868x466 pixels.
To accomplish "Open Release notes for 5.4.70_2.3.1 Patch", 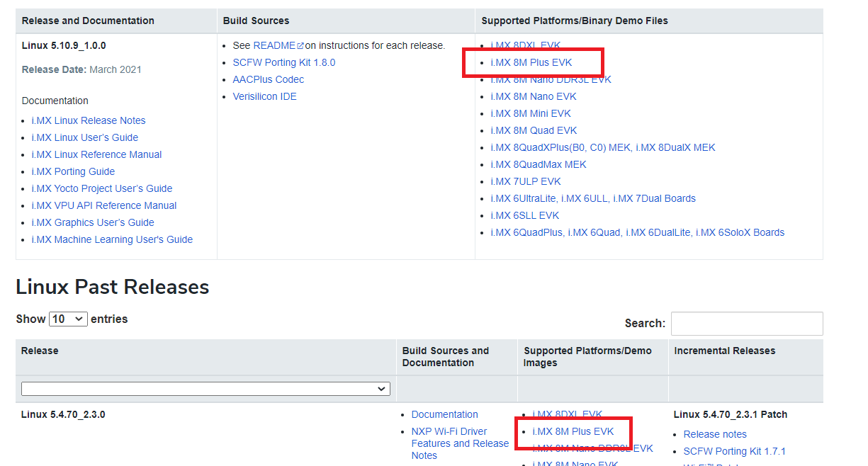I will pyautogui.click(x=714, y=434).
